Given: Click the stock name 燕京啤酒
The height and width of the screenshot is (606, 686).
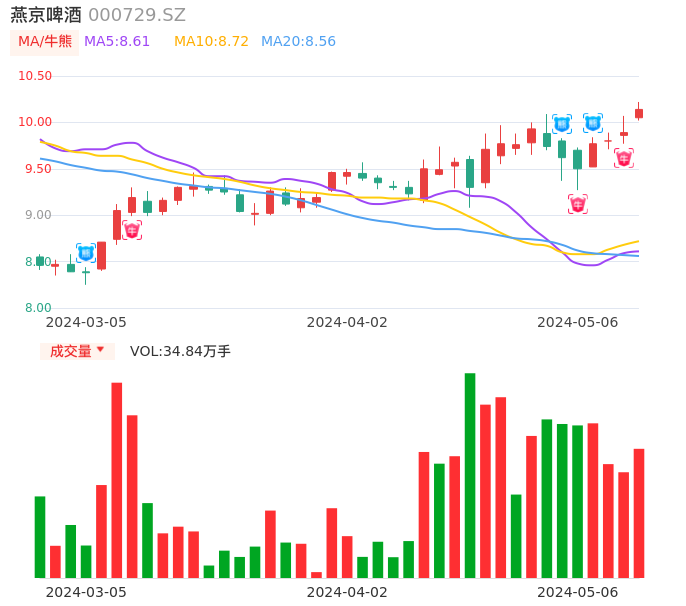Looking at the screenshot, I should (x=46, y=15).
